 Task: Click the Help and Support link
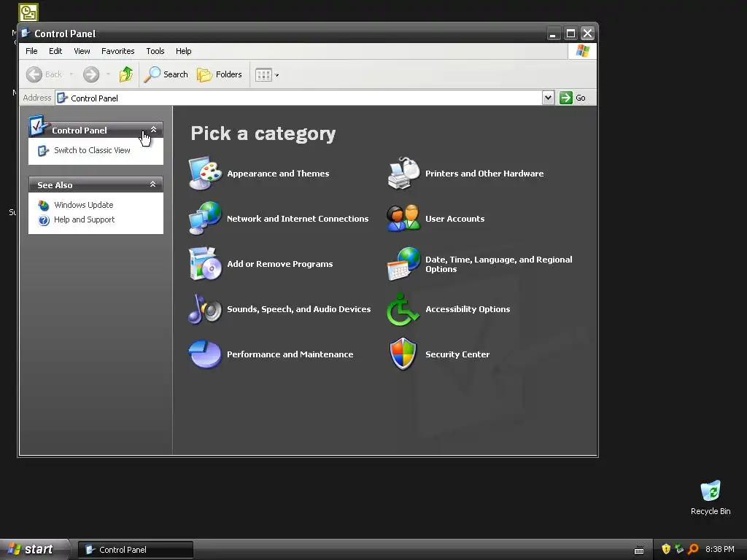pos(85,219)
